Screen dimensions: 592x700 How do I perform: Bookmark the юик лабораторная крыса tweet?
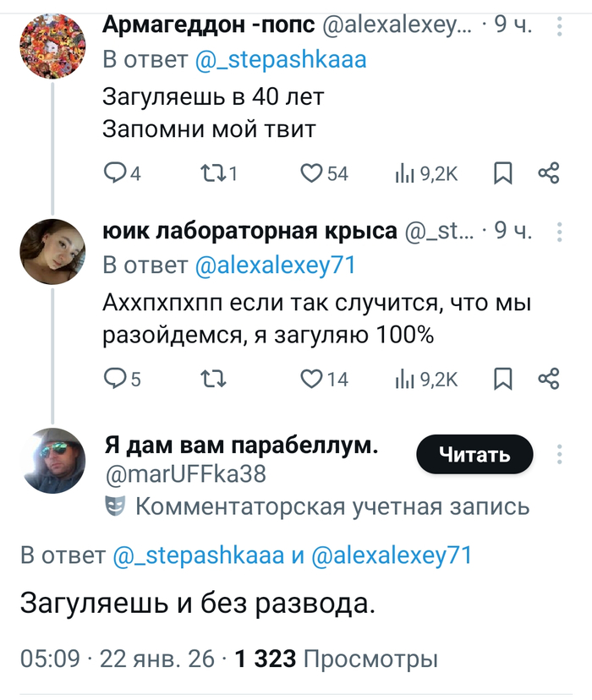(x=503, y=380)
